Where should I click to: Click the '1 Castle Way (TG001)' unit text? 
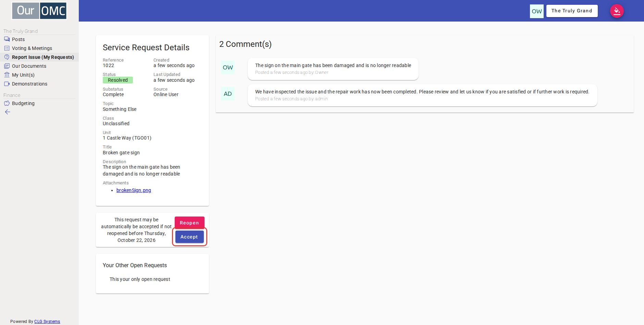(x=127, y=138)
